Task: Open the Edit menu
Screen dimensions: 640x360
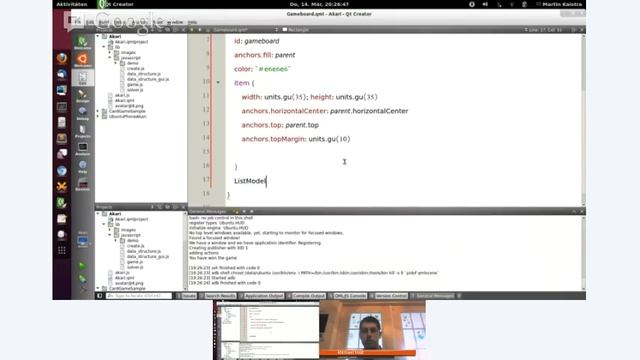Action: coord(90,22)
